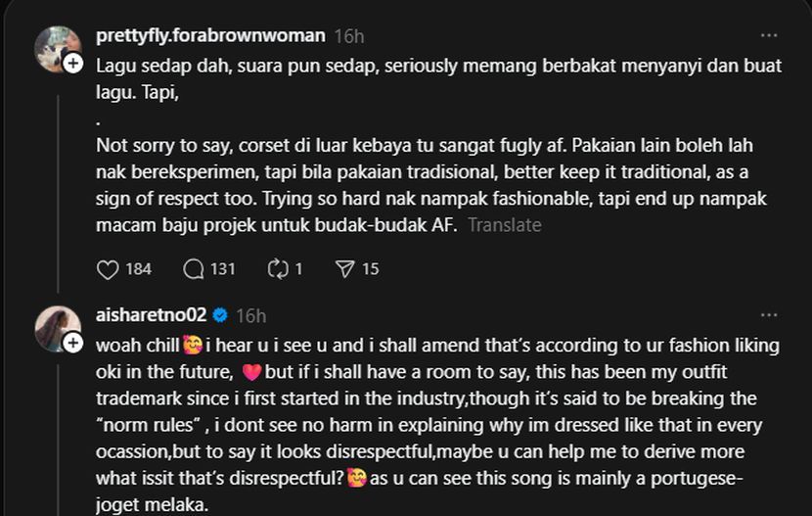Follow aisharetno02 via avatar plus badge
Viewport: 812px width, 516px height.
73,343
